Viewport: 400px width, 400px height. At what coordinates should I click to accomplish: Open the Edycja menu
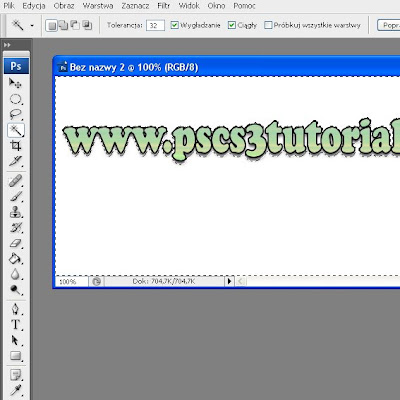pos(34,6)
